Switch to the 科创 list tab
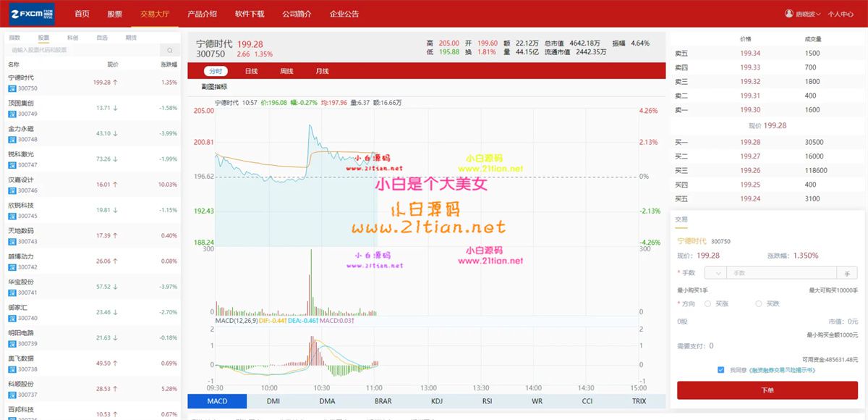The height and width of the screenshot is (420, 868). (x=72, y=37)
